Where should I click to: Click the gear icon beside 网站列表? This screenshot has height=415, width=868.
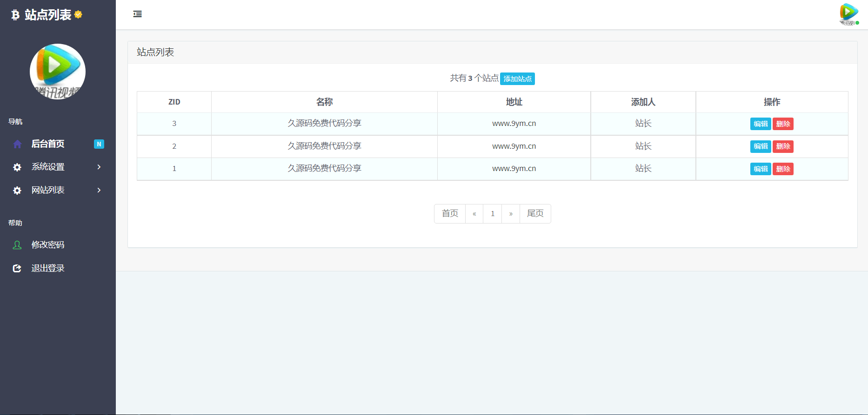[x=17, y=191]
